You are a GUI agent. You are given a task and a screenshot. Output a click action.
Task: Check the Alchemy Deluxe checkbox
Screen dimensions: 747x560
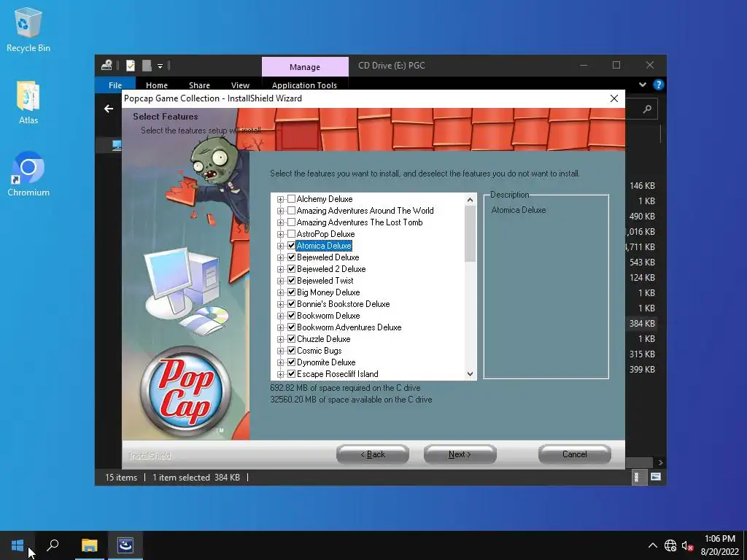coord(292,198)
